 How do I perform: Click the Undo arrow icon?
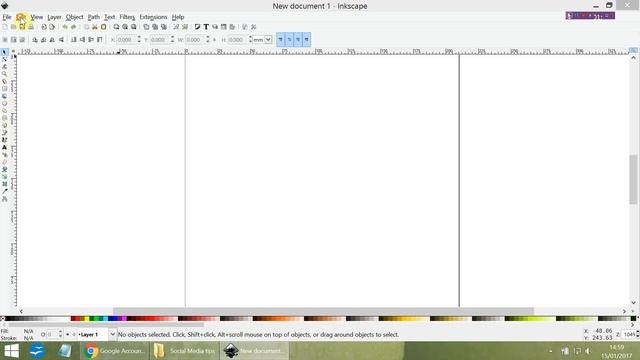pos(65,27)
